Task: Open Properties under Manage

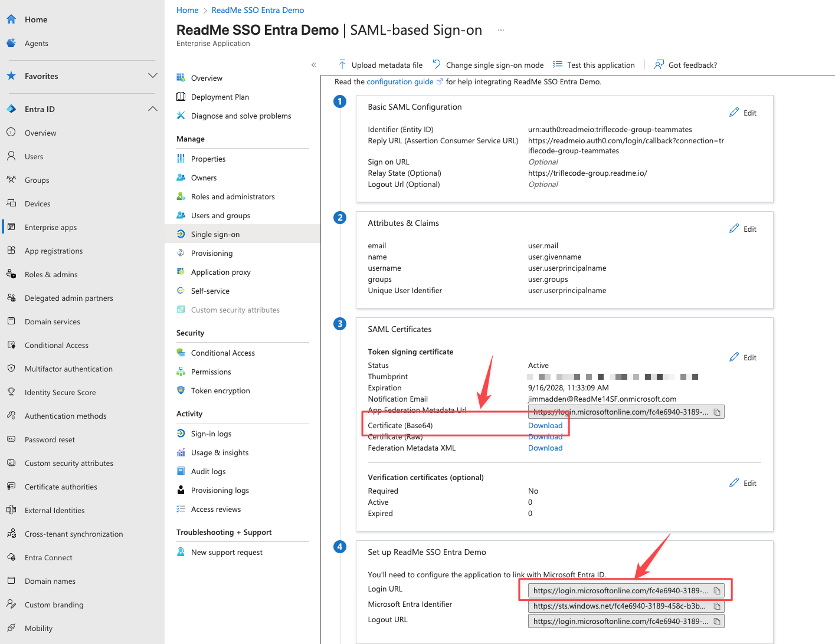Action: point(208,159)
